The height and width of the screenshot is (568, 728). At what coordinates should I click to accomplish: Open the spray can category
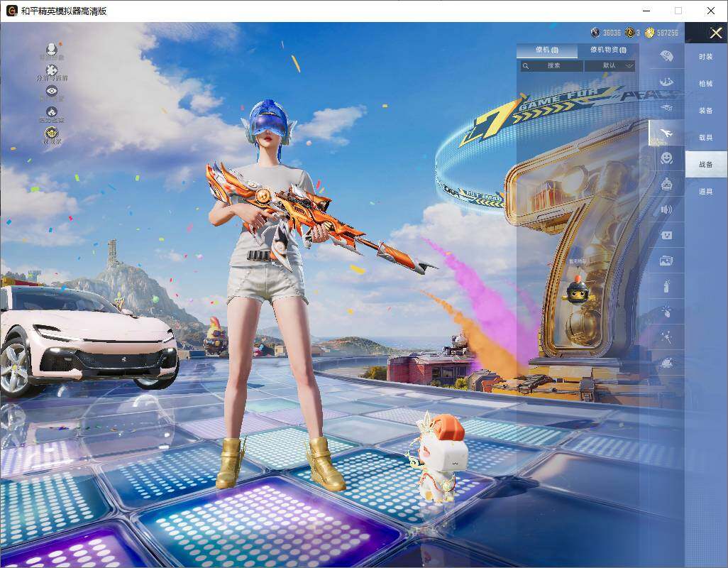tap(667, 286)
